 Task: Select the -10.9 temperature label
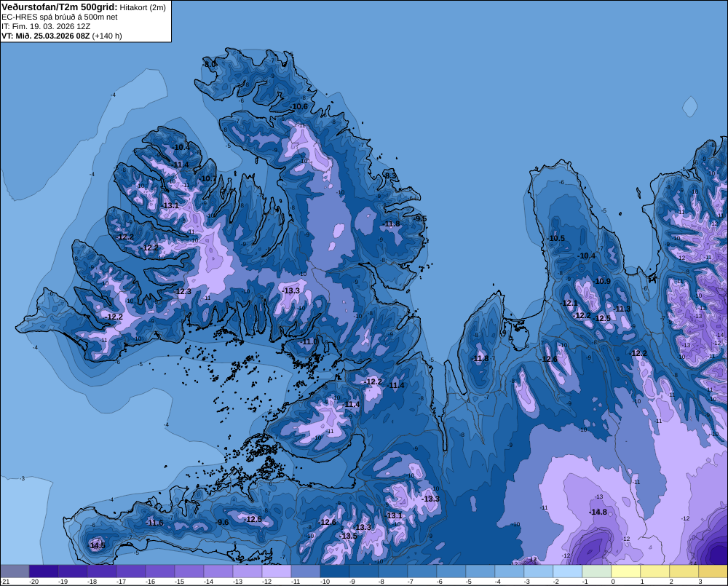[601, 281]
